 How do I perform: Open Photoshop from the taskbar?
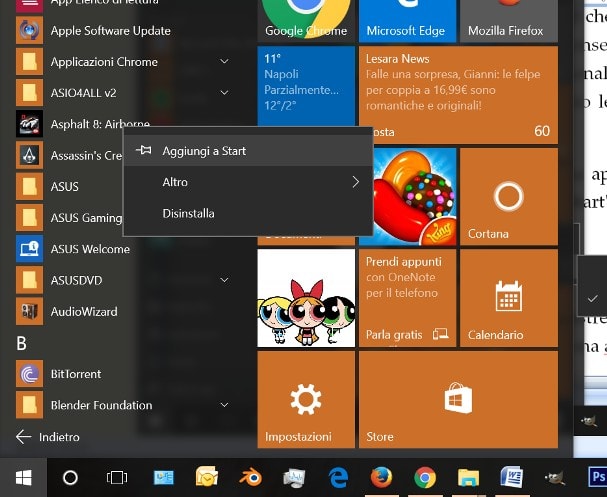pyautogui.click(x=597, y=477)
